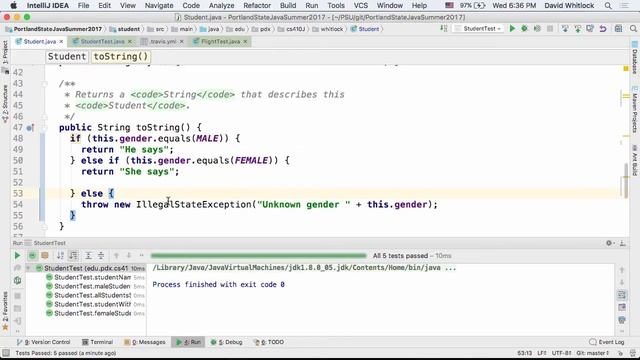
Task: Hide the Run tool window
Action: (x=622, y=243)
